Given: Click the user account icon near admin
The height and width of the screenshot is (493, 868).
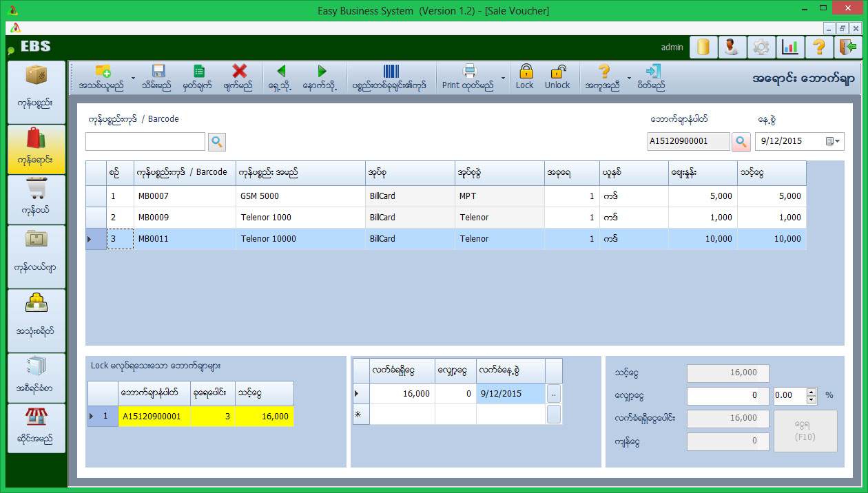Looking at the screenshot, I should [732, 47].
